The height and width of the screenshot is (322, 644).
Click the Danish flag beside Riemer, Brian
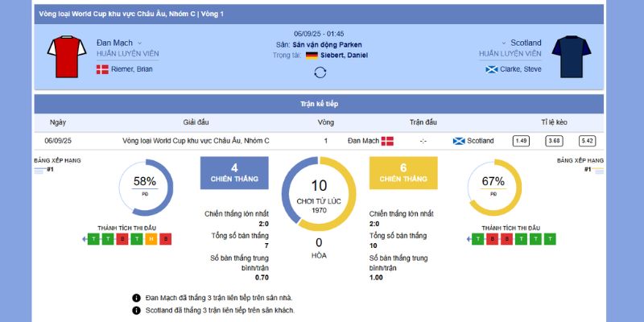click(102, 69)
